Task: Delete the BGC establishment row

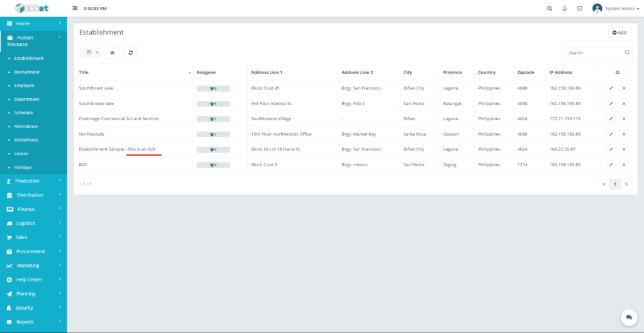Action: click(623, 165)
